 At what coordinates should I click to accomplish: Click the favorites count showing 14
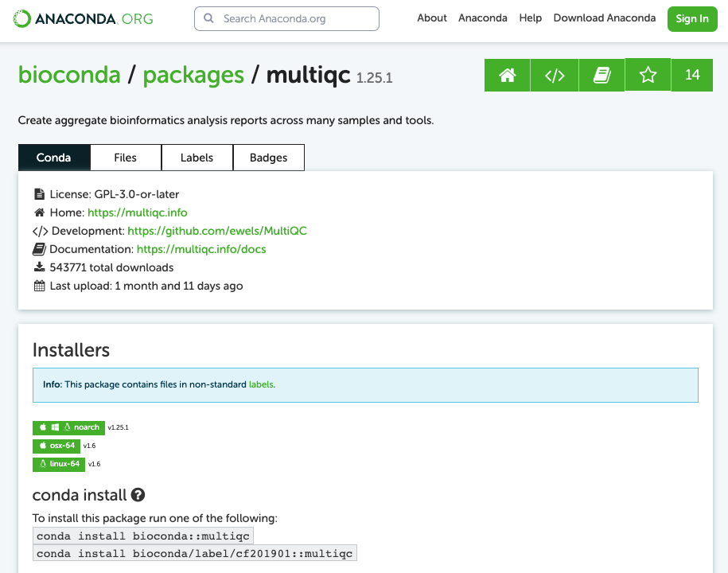tap(691, 74)
